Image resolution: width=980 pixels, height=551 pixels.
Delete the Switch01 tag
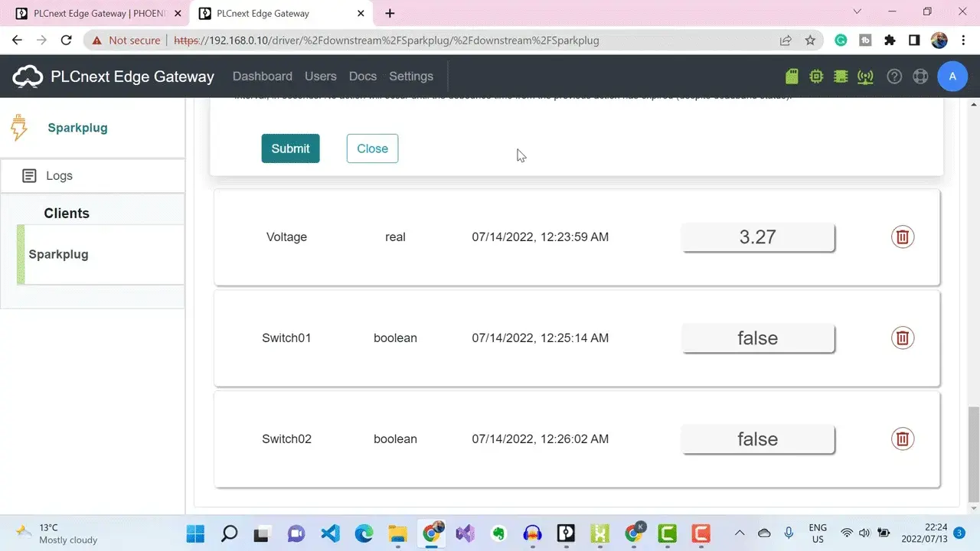click(903, 338)
